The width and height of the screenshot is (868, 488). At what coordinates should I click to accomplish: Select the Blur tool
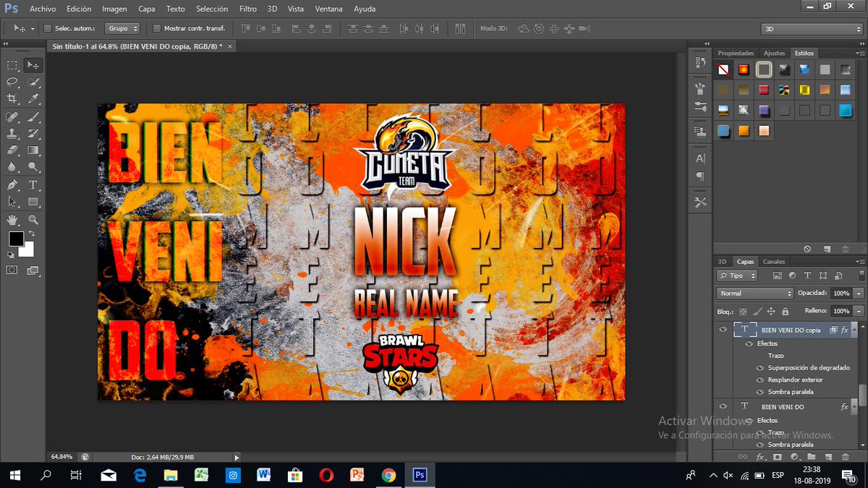[12, 167]
